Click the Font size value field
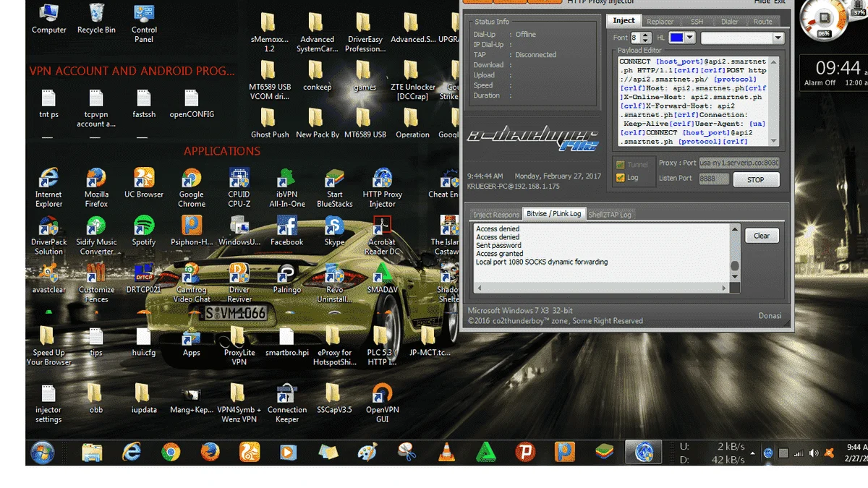Screen dimensions: 868x488 pos(635,38)
